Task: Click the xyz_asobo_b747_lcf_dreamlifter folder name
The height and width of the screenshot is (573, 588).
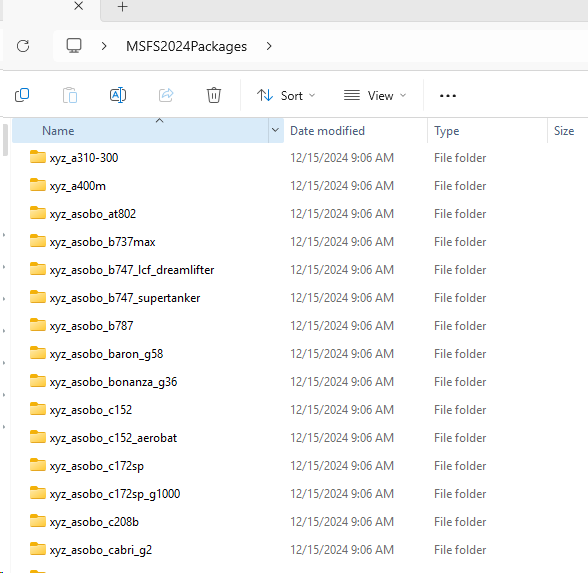Action: (x=132, y=270)
